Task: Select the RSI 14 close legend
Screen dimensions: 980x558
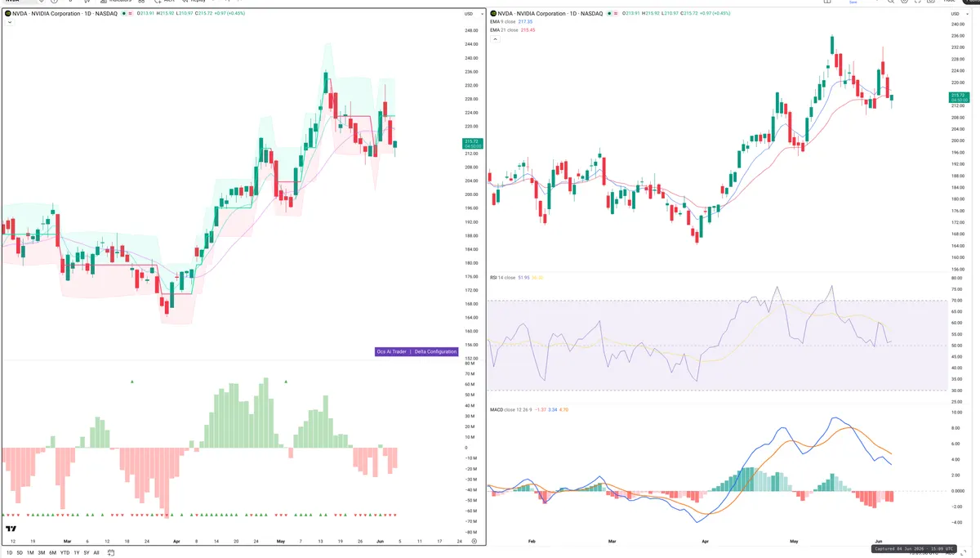Action: pyautogui.click(x=515, y=278)
